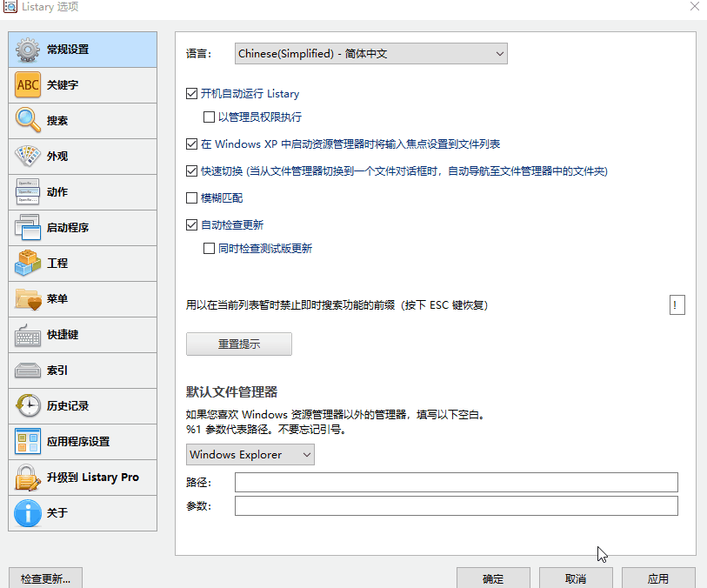Open the 菜单 settings tab
This screenshot has height=588, width=707.
pyautogui.click(x=83, y=299)
